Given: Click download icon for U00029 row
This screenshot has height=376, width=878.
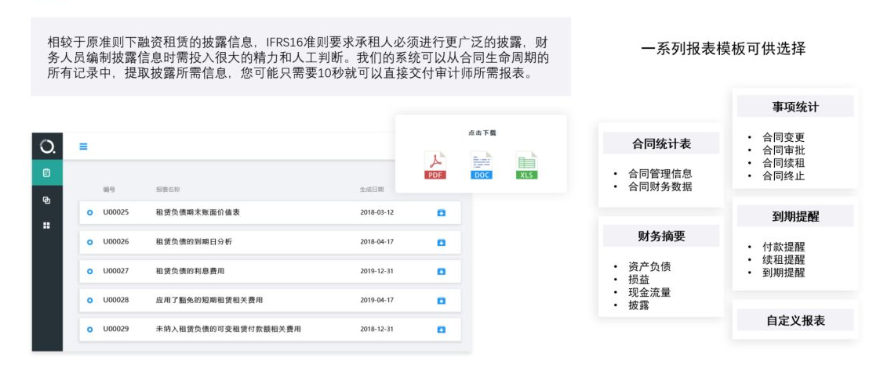Looking at the screenshot, I should (x=441, y=329).
